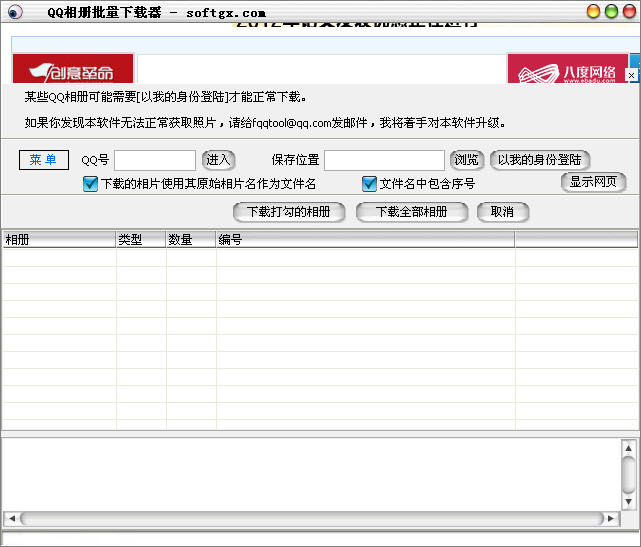Click the yellow minimize window button
The image size is (641, 547).
coord(592,11)
